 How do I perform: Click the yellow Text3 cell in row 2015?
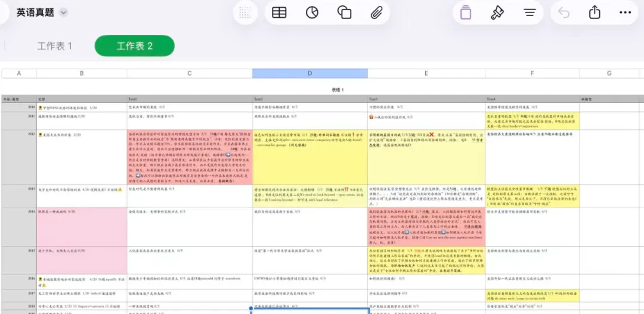pyautogui.click(x=426, y=260)
